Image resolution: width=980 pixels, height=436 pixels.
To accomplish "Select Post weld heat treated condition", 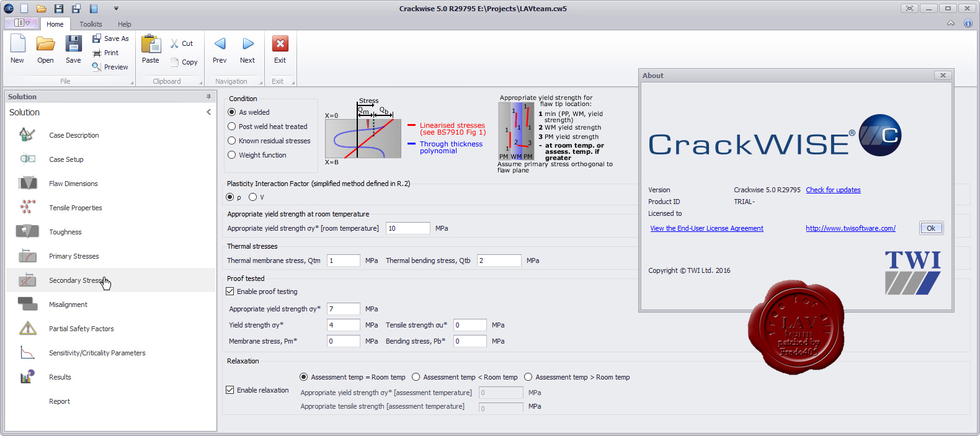I will (231, 127).
